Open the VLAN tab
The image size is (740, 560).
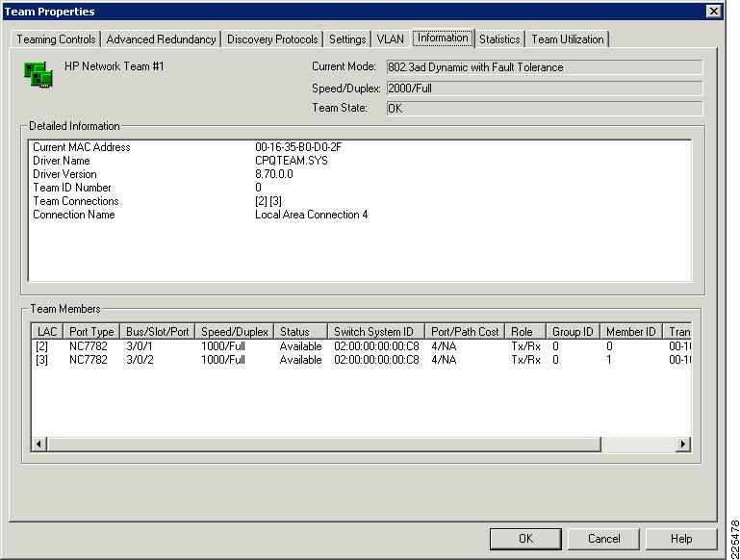pos(391,39)
